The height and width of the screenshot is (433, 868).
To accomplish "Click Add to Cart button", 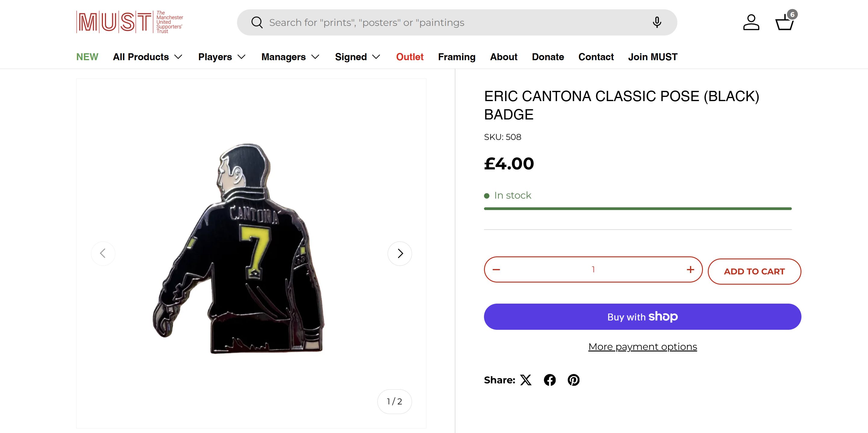I will [x=754, y=271].
